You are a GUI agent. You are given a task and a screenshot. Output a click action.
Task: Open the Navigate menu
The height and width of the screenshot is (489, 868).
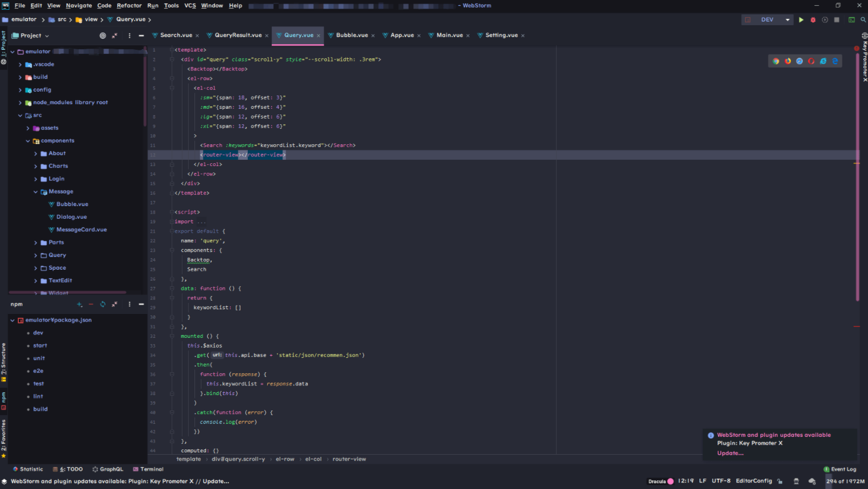(x=79, y=6)
